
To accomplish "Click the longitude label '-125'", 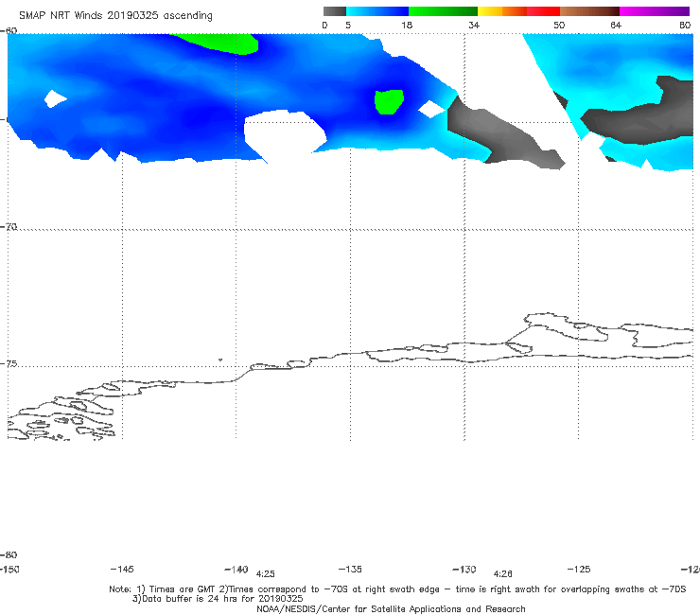I will point(579,569).
